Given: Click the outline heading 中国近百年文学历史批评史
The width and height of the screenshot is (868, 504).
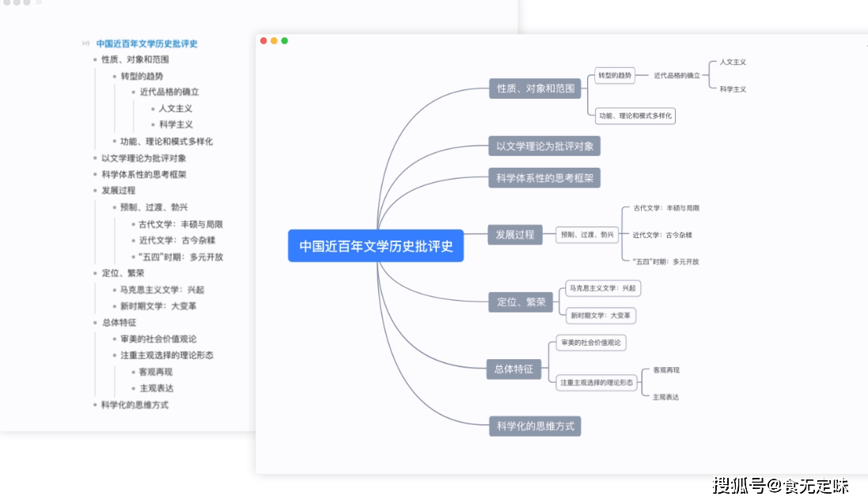Looking at the screenshot, I should click(x=146, y=44).
